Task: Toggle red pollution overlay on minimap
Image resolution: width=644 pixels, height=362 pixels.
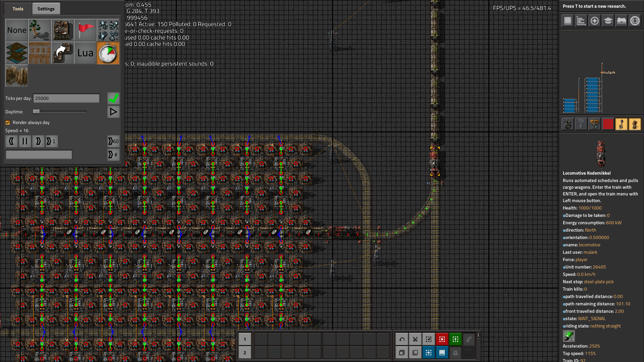Action: point(608,124)
